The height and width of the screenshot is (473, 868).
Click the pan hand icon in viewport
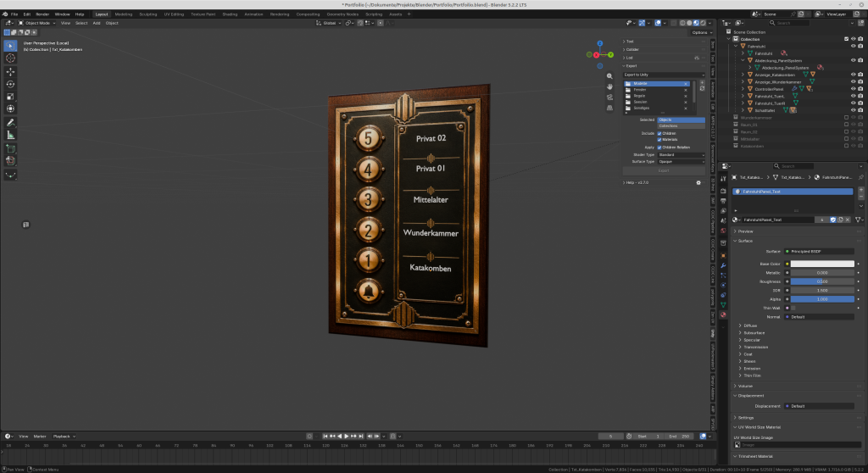[609, 87]
